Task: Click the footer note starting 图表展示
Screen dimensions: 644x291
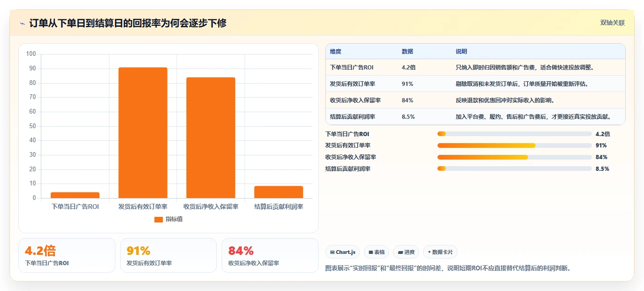Action: pyautogui.click(x=448, y=268)
